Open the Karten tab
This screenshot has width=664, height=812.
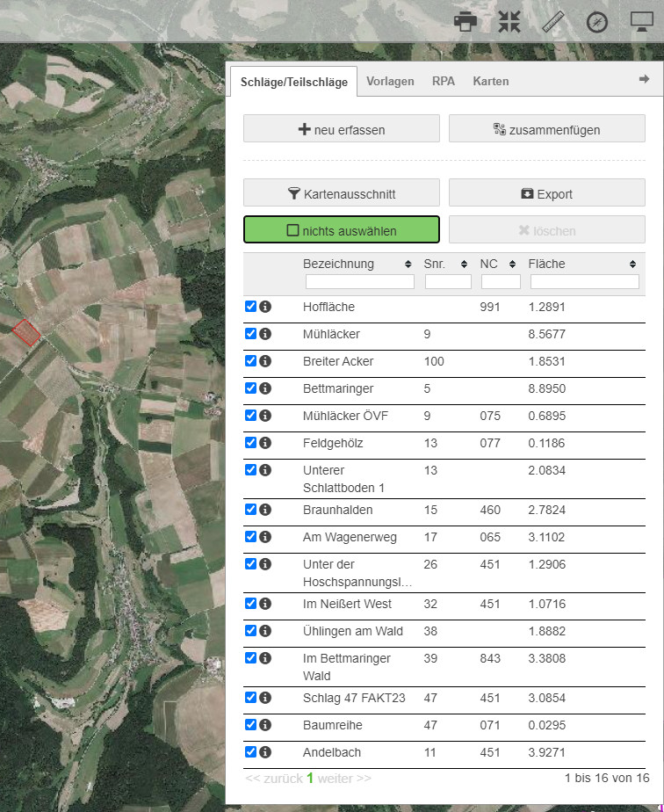point(491,82)
